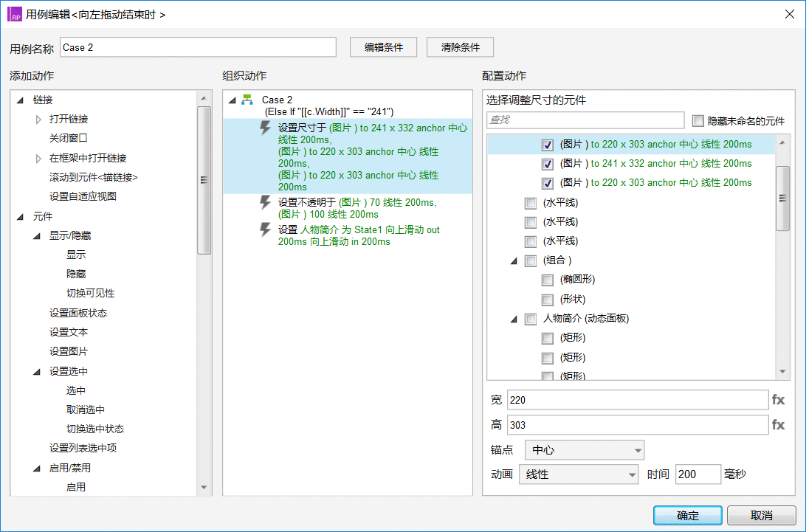Select 设置自适应视图 action
Image resolution: width=806 pixels, height=532 pixels.
pyautogui.click(x=83, y=196)
